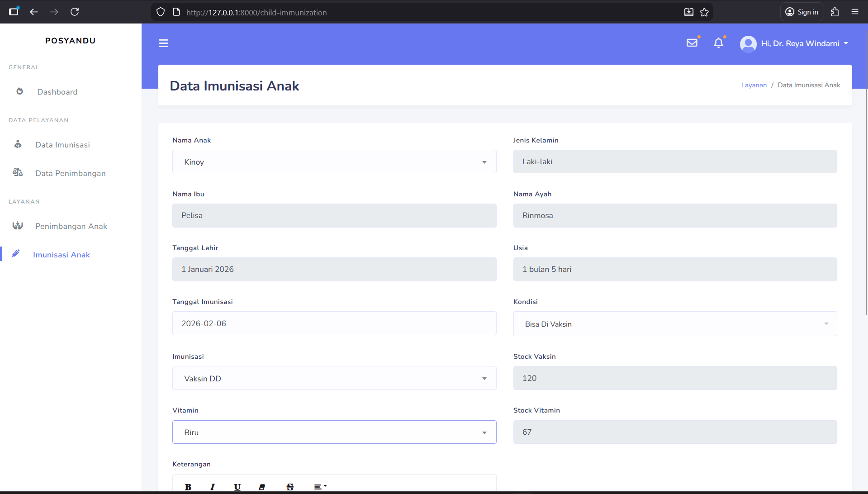
Task: Apply underline in Keterangan editor
Action: tap(237, 487)
